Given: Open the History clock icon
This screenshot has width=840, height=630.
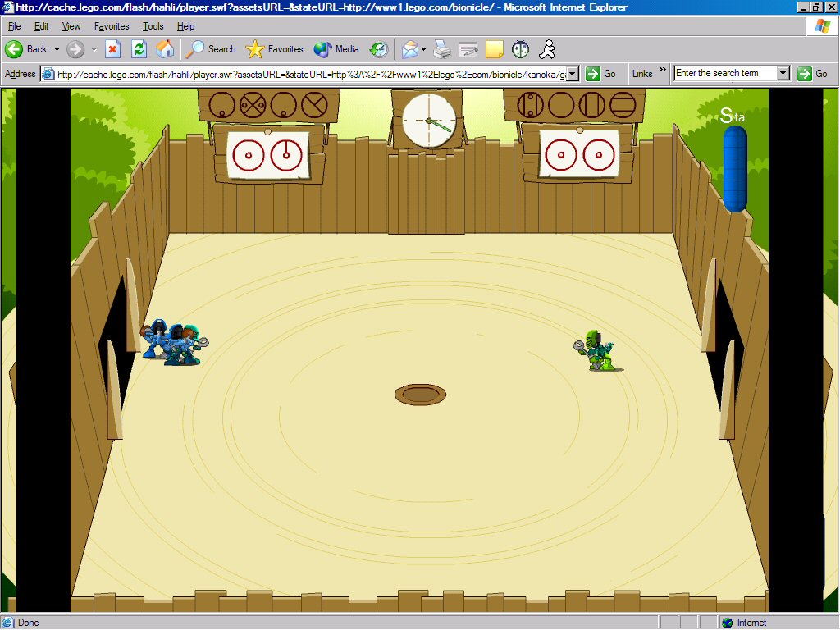Looking at the screenshot, I should point(379,49).
